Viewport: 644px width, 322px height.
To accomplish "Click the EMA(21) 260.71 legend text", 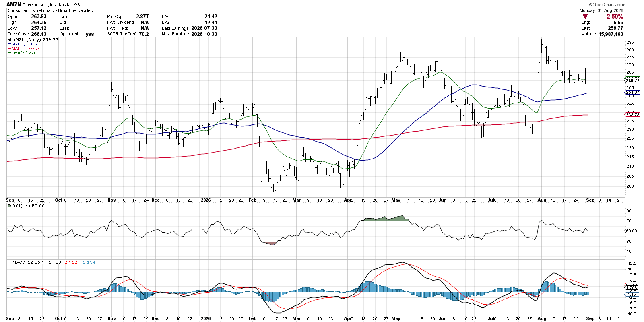I will point(26,53).
